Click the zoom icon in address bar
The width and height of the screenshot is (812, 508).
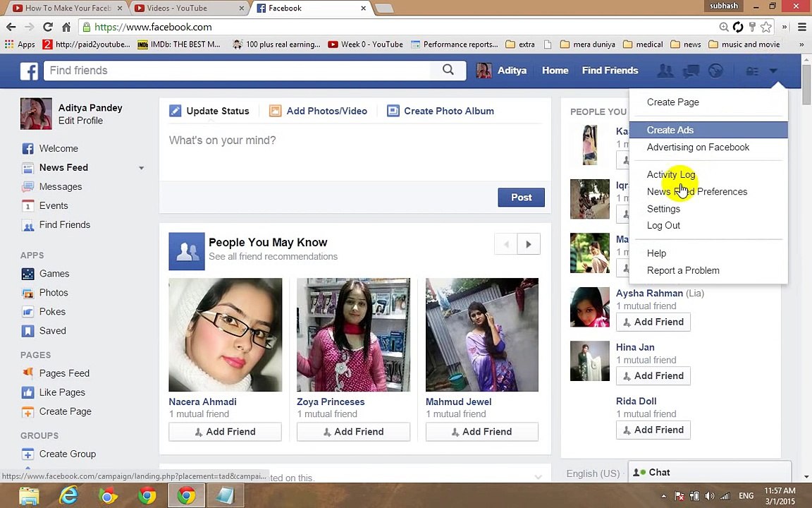click(724, 27)
